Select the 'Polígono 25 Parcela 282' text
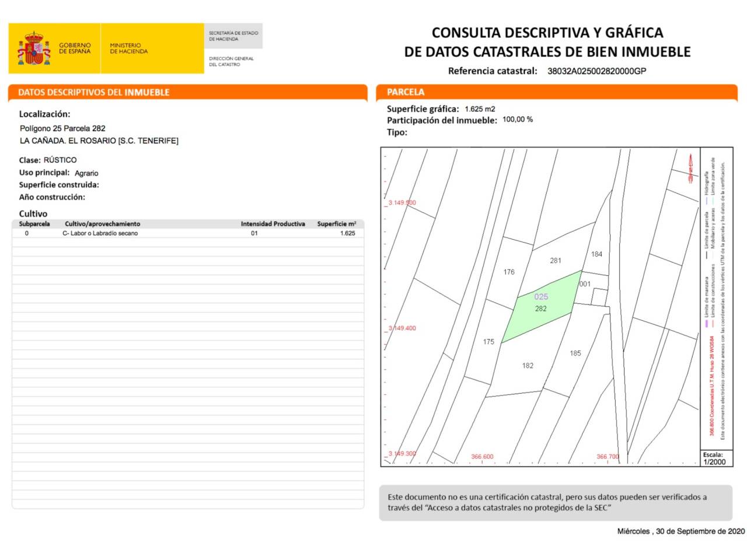This screenshot has height=560, width=747. point(62,128)
